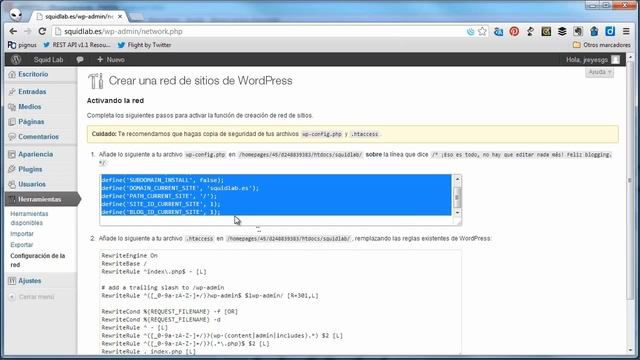The image size is (640, 360).
Task: Click the Escritorio dashboard icon
Action: [x=12, y=74]
